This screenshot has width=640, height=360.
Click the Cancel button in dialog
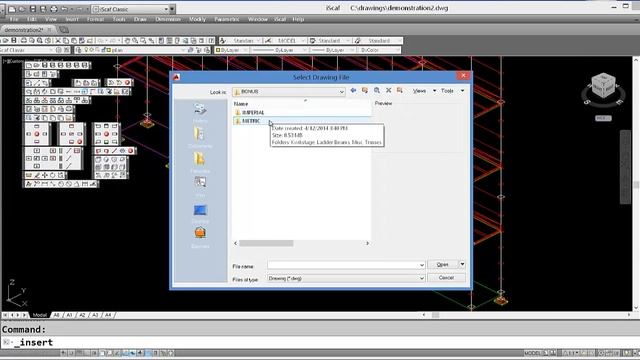(x=446, y=278)
